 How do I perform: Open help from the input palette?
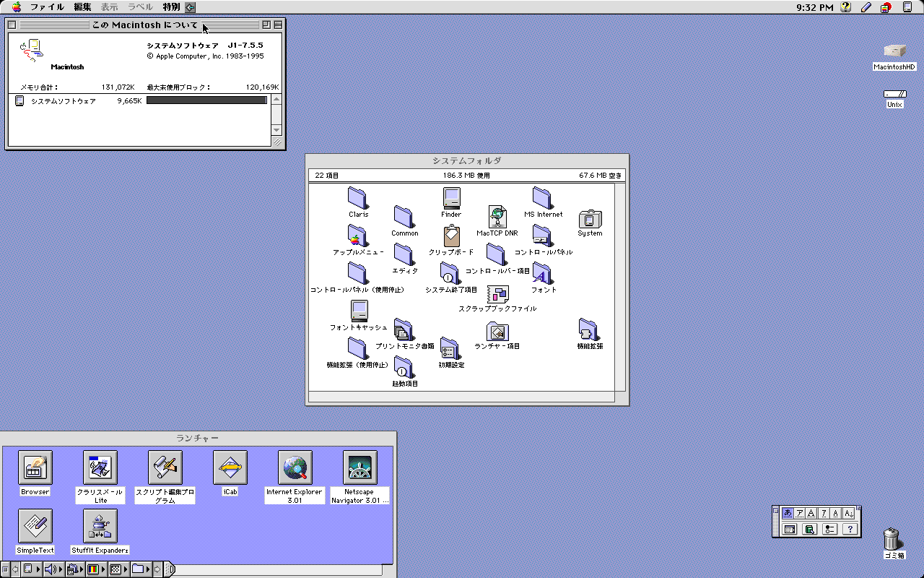point(850,529)
